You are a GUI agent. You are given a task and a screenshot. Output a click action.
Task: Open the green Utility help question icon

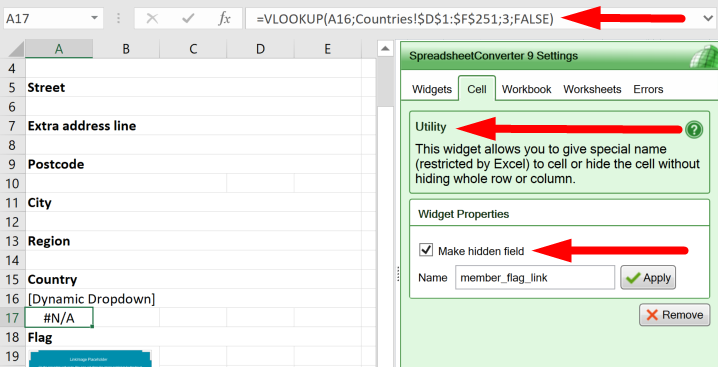click(694, 130)
